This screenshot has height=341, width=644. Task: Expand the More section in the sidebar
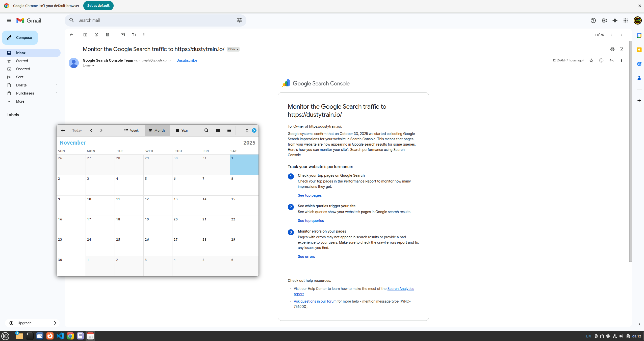click(x=20, y=101)
